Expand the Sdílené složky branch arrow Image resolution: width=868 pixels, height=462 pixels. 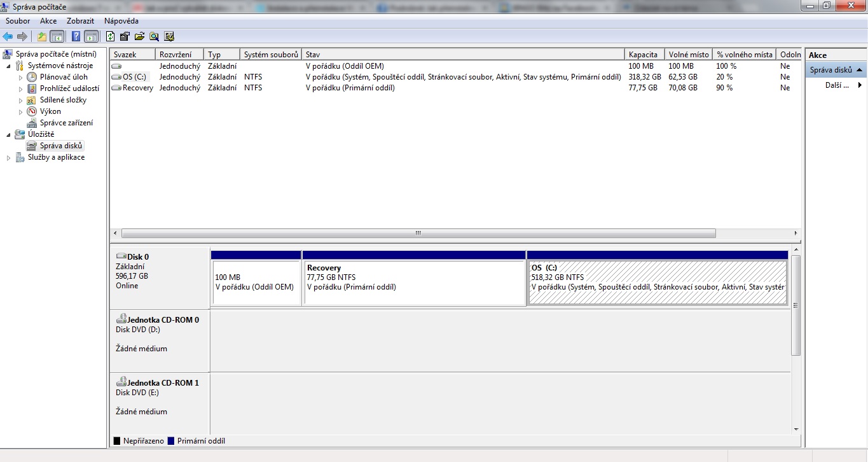coord(20,101)
